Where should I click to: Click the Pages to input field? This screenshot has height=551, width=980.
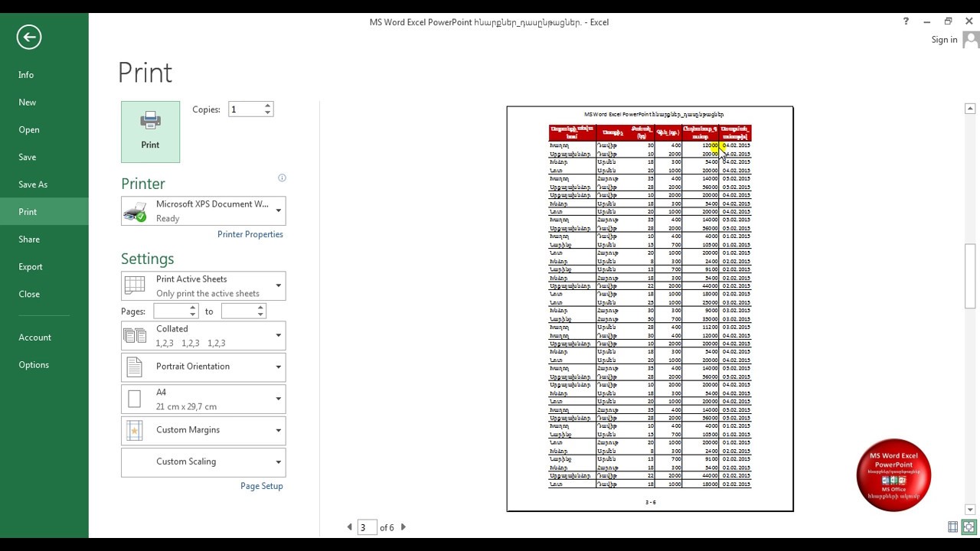(238, 311)
